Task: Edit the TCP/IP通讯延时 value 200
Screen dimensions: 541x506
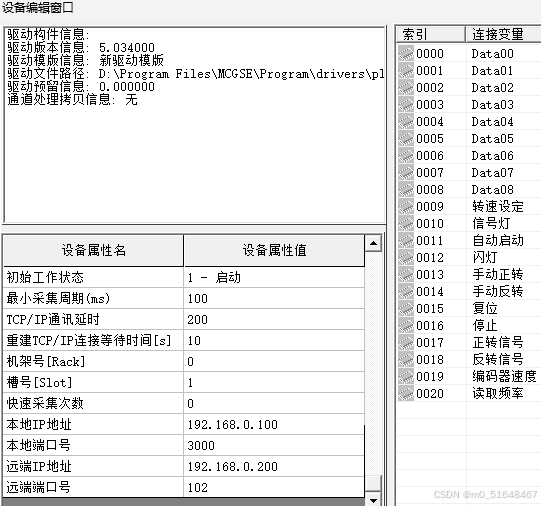Action: [x=274, y=319]
